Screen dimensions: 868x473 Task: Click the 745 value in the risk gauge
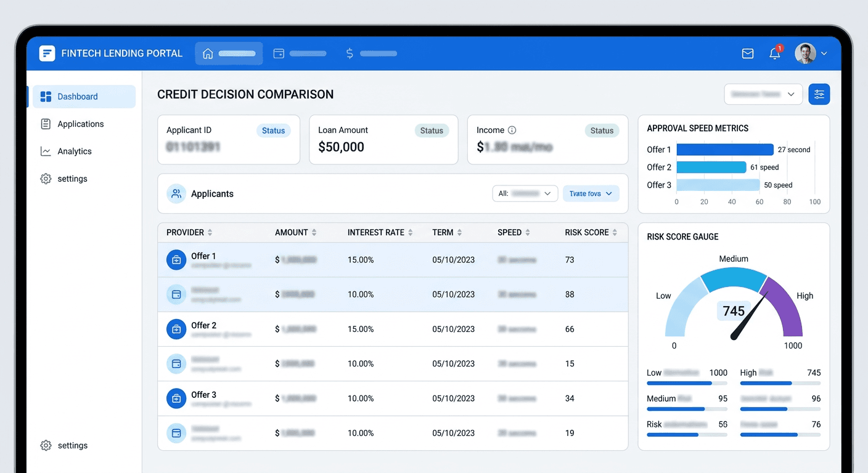pos(734,311)
